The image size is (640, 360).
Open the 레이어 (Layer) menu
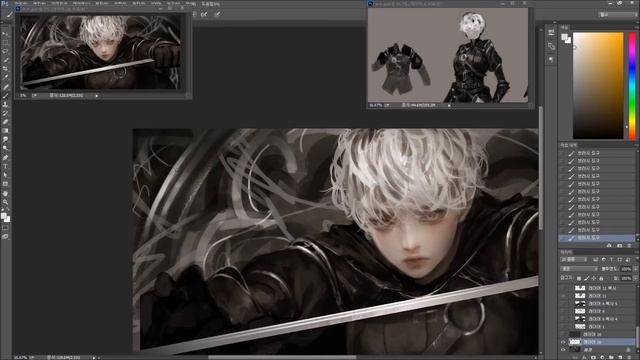(81, 3)
